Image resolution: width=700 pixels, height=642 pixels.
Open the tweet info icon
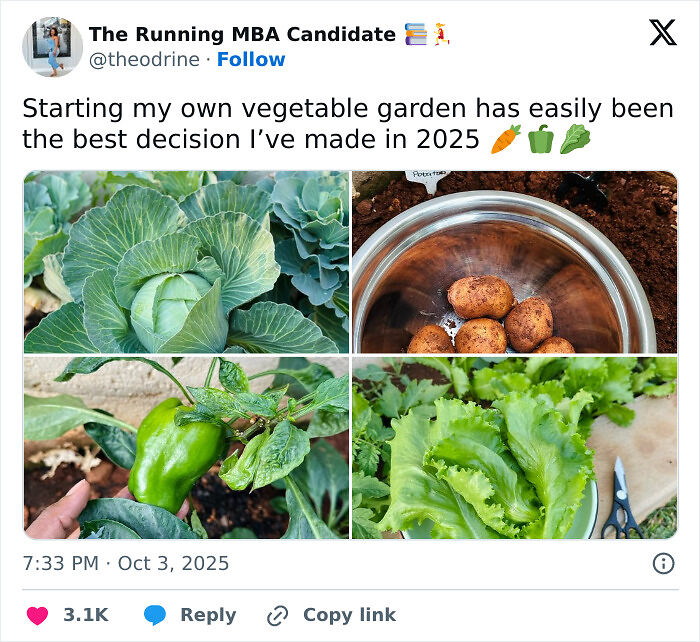coord(663,564)
